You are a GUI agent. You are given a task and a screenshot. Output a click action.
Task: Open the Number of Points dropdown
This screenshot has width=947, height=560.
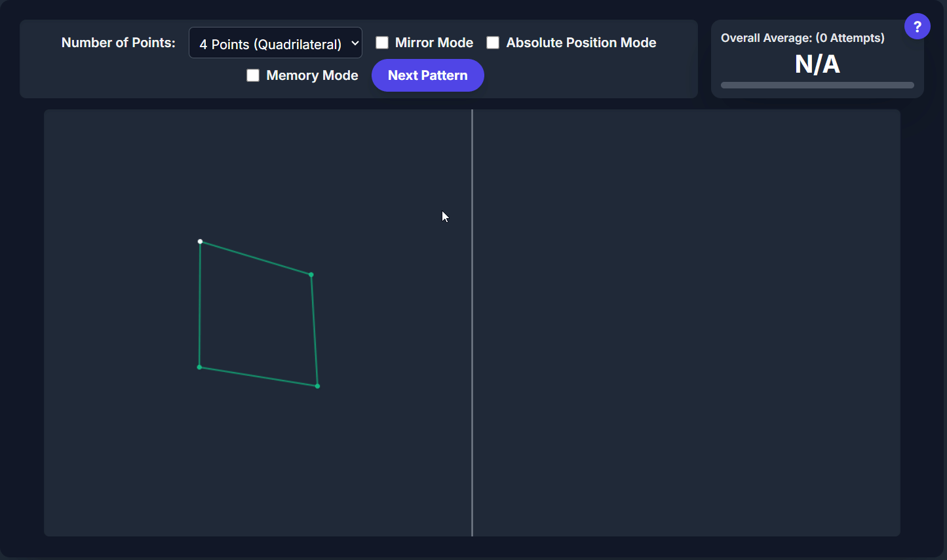275,43
